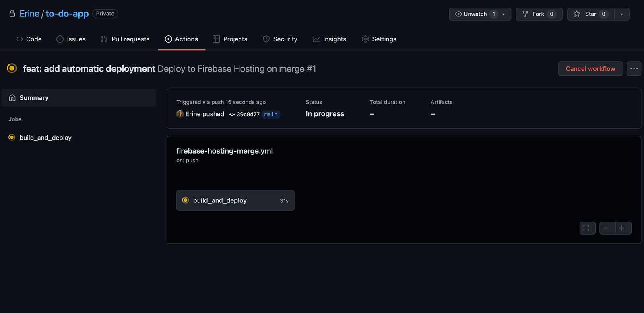The image size is (644, 313).
Task: Click the 'Triggered via push 16 seconds ago' text
Action: (221, 102)
